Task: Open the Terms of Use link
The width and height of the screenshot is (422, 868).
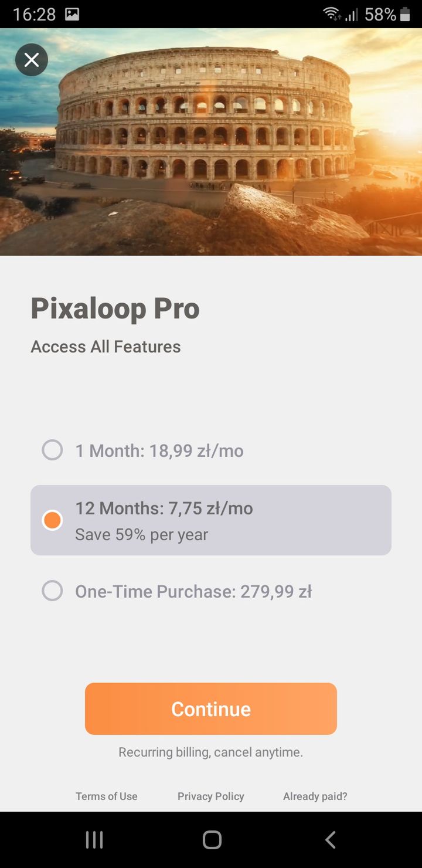Action: [x=106, y=796]
